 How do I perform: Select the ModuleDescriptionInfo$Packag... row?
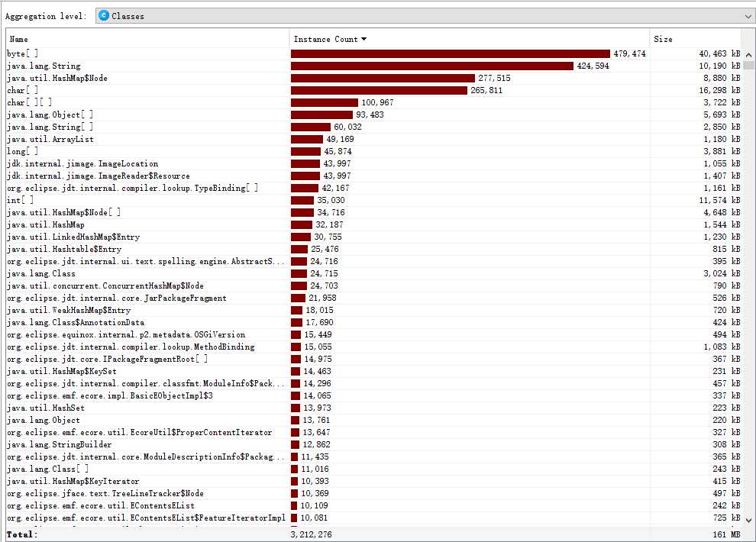point(373,457)
